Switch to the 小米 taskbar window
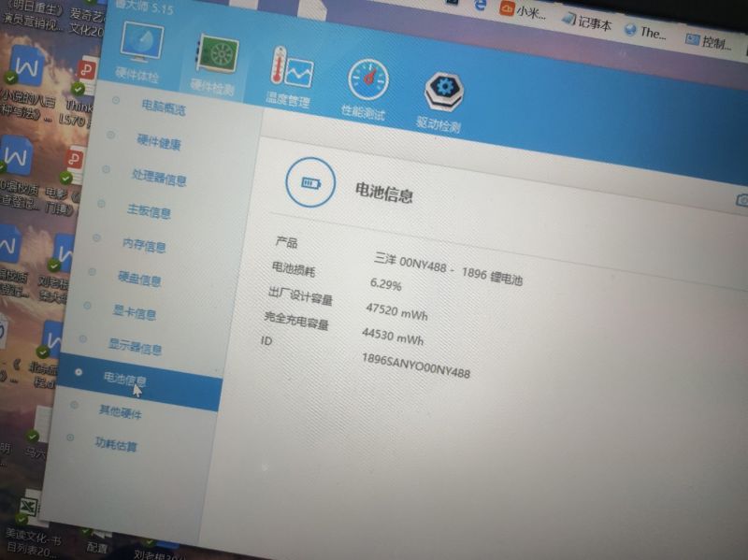Viewport: 748px width, 560px height. [523, 9]
